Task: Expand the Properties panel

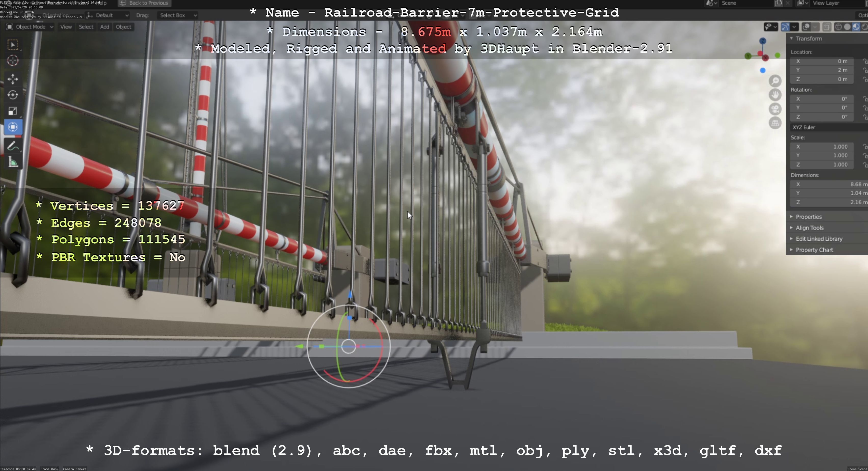Action: [827, 217]
